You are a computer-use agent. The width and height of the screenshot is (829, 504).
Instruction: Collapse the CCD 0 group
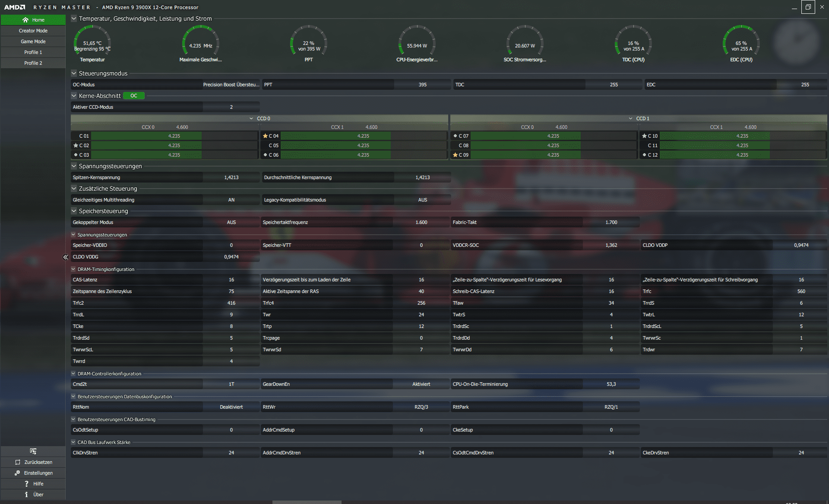[251, 118]
